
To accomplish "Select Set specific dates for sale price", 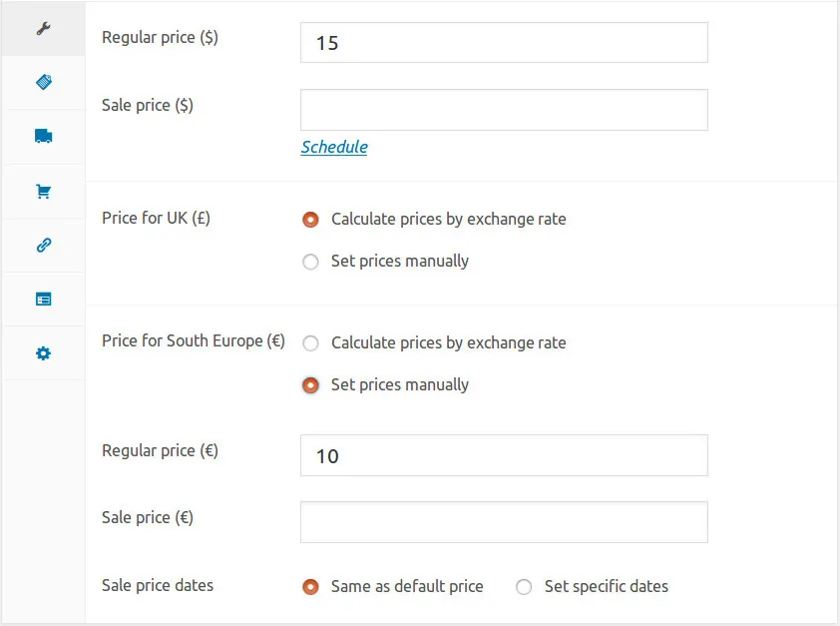I will [524, 587].
